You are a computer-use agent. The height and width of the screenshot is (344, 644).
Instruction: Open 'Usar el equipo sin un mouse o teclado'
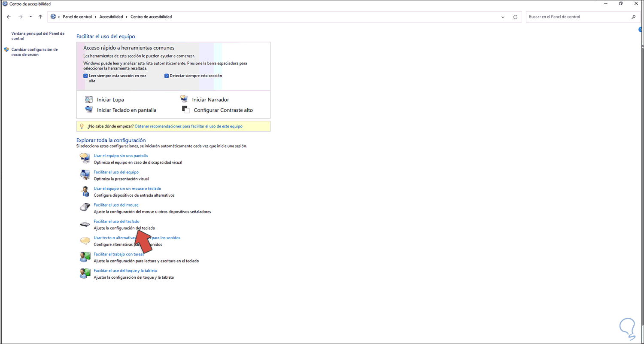[128, 189]
